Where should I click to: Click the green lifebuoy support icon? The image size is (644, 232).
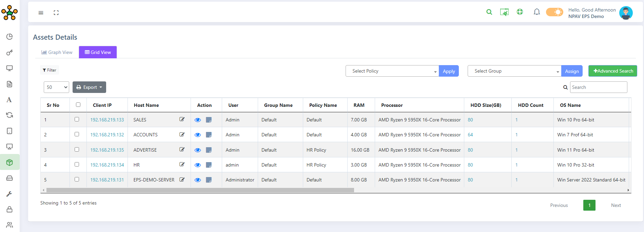(520, 12)
